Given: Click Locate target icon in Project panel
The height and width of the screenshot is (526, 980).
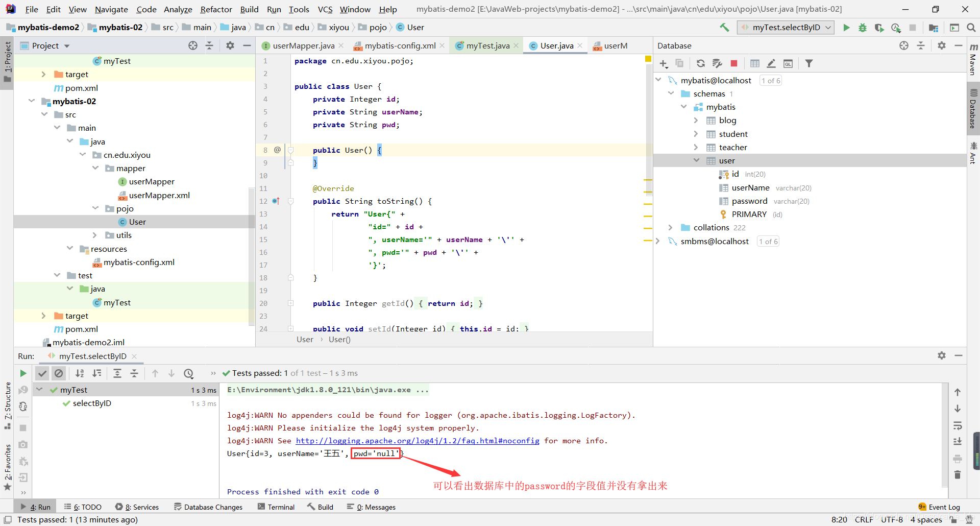Looking at the screenshot, I should point(193,45).
